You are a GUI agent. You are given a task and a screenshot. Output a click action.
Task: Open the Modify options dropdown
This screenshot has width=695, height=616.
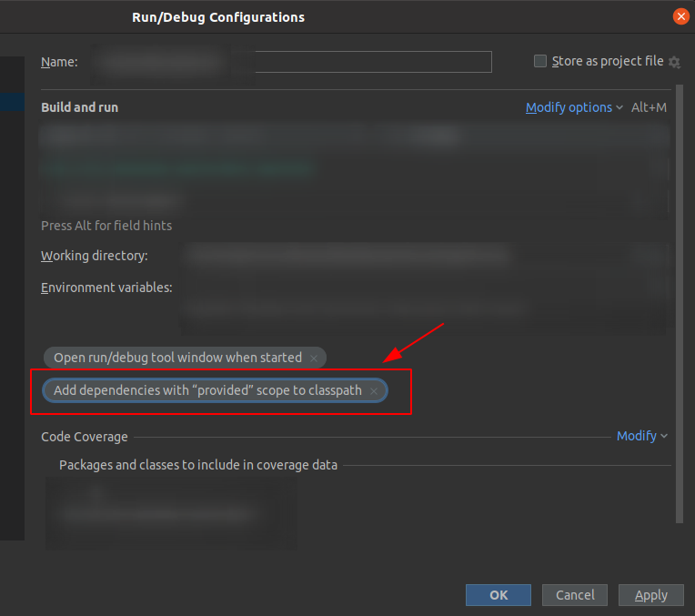point(574,107)
